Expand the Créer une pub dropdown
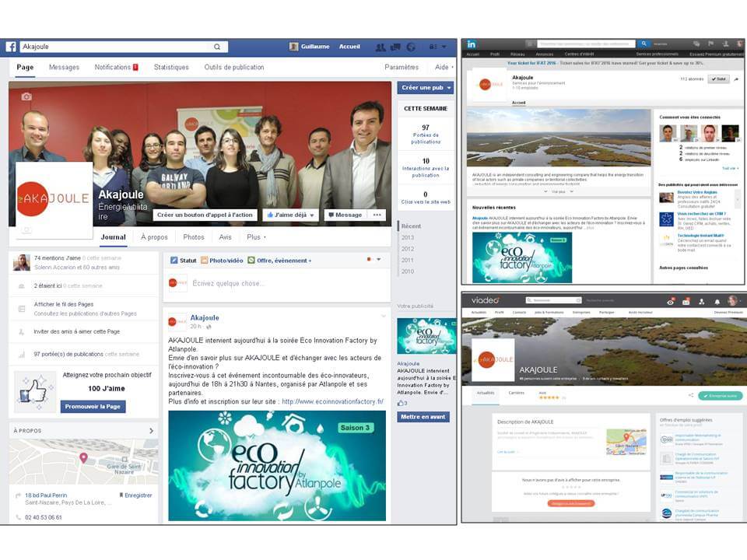 [x=448, y=88]
